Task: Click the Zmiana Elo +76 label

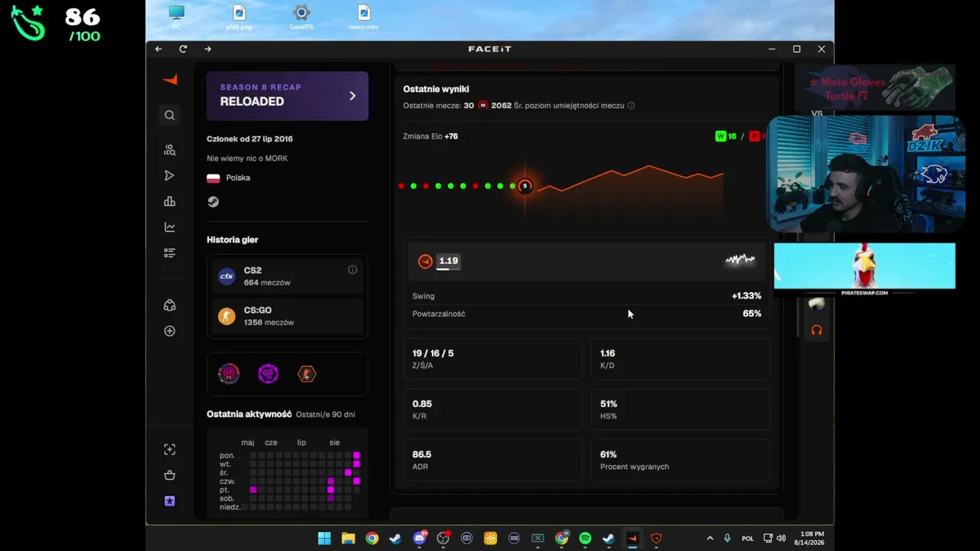Action: (x=430, y=136)
